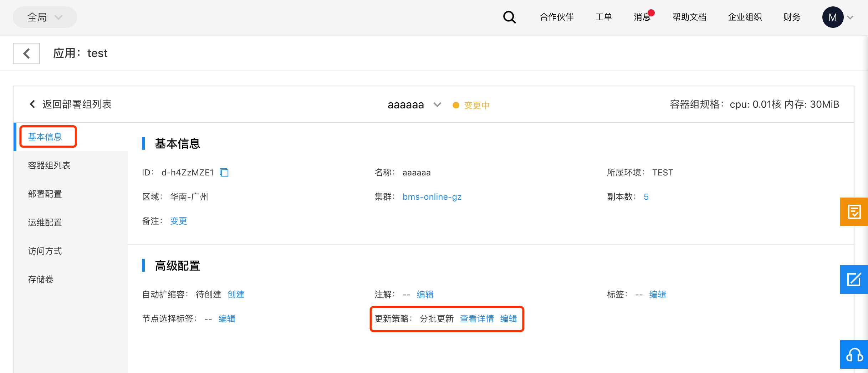Expand the account menu chevron beside avatar
Screen dimensions: 868x373
(x=851, y=17)
